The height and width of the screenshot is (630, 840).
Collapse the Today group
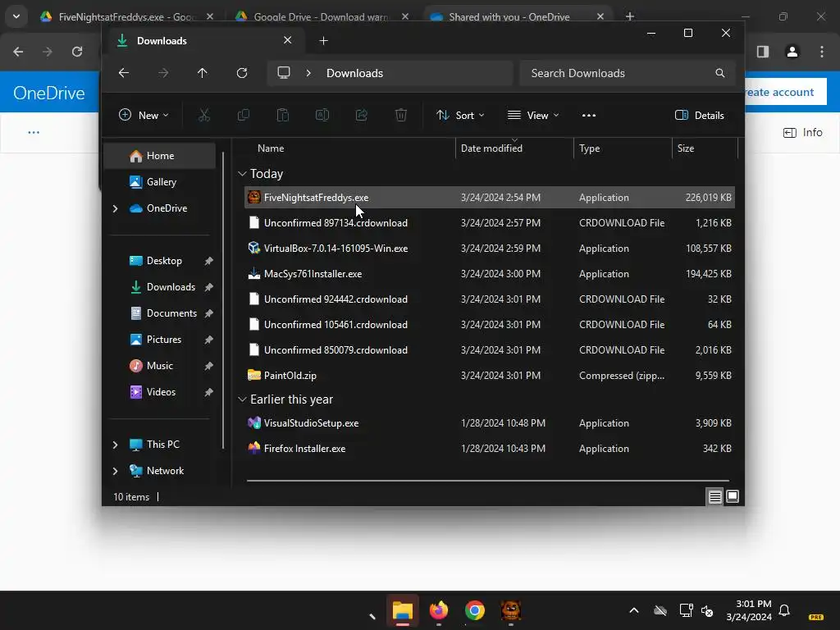click(242, 174)
